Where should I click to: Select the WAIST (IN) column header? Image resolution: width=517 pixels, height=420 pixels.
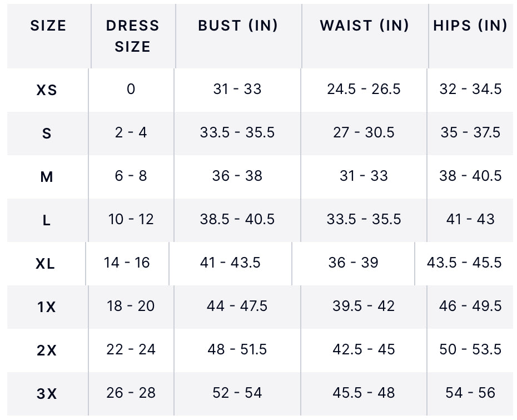tap(364, 26)
